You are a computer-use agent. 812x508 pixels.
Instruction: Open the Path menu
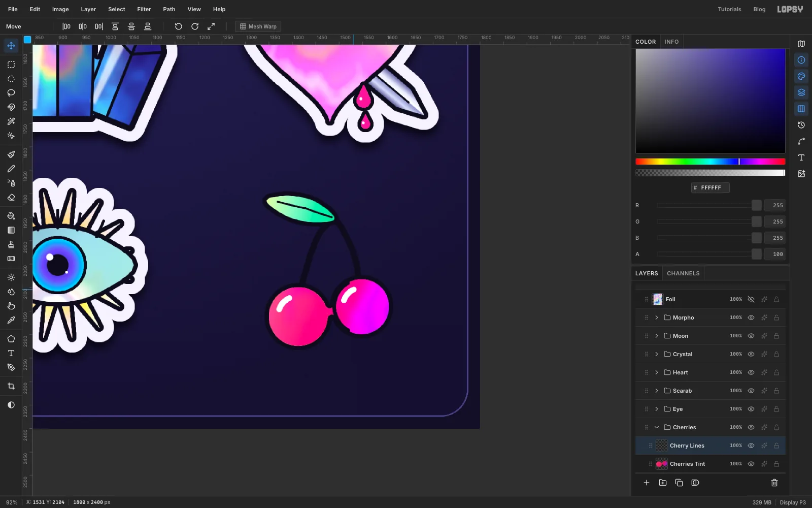[x=169, y=9]
